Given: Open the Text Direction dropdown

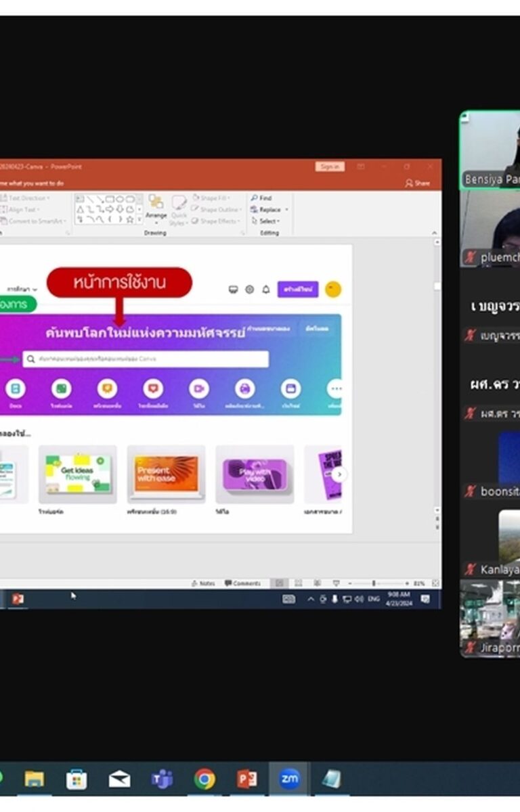Looking at the screenshot, I should [25, 198].
